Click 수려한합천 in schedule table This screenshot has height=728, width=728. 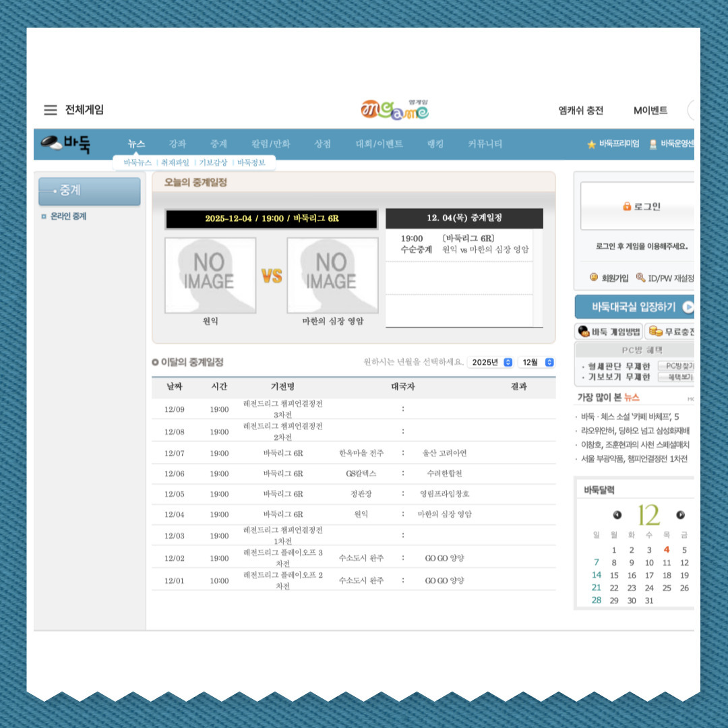444,474
